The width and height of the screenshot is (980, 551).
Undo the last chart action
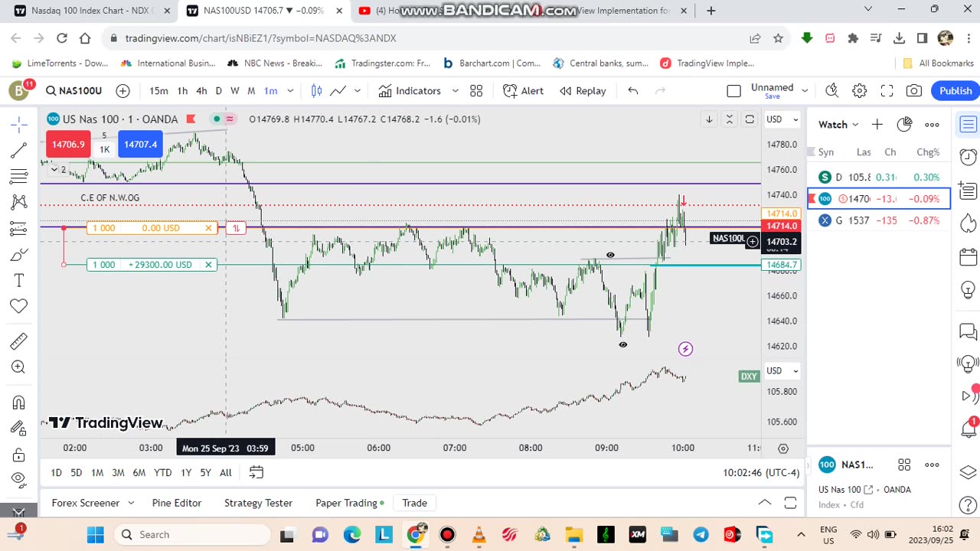click(632, 90)
